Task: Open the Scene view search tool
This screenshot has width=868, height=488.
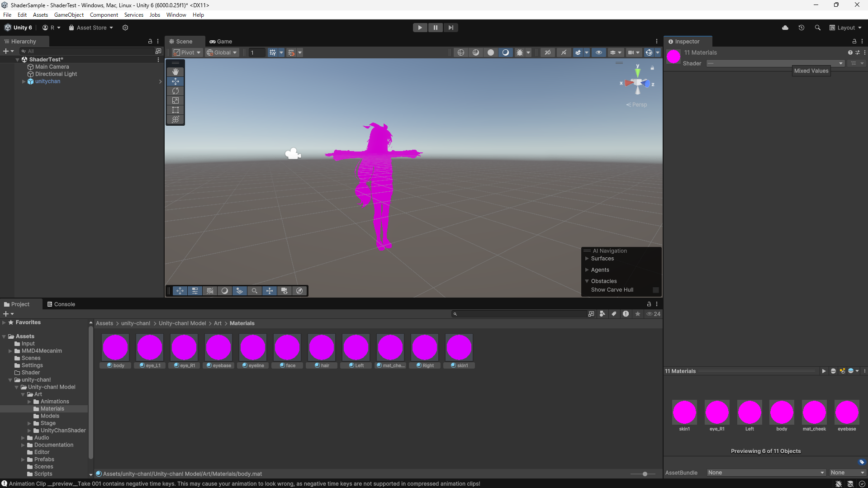Action: [255, 291]
